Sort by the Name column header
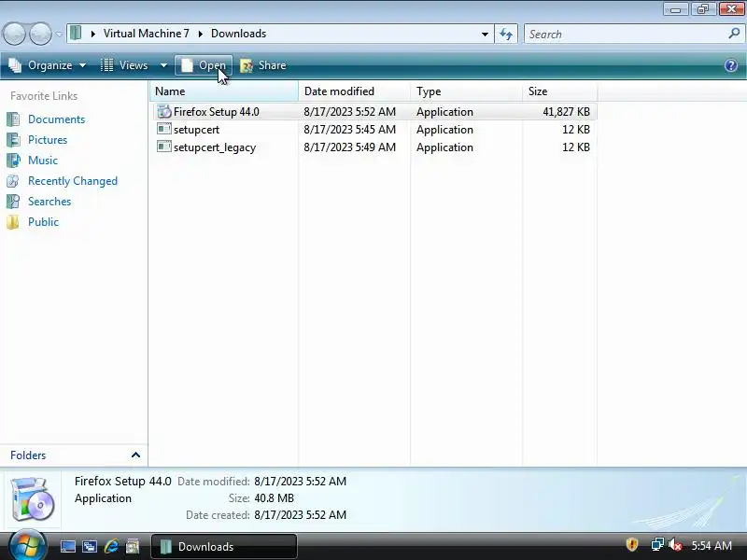This screenshot has height=560, width=747. pos(224,91)
